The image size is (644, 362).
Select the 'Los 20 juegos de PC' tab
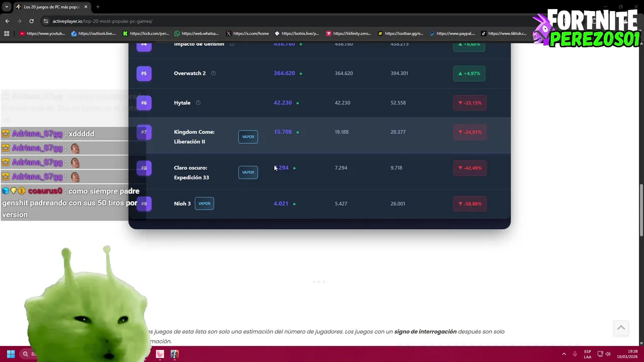50,7
